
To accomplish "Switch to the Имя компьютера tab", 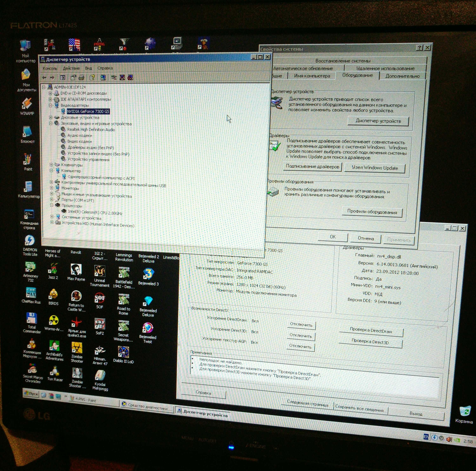I will click(x=312, y=76).
